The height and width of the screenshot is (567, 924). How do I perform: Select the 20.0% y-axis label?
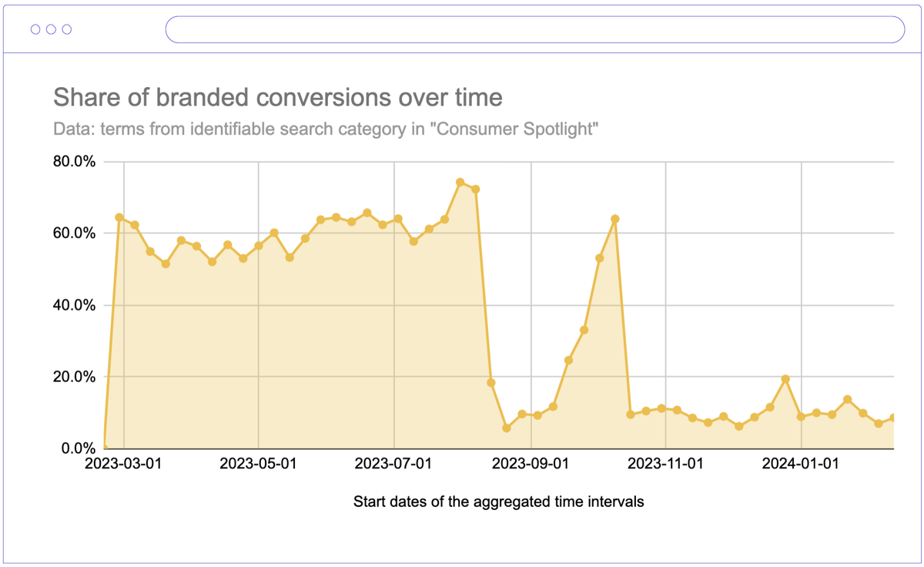click(x=74, y=377)
